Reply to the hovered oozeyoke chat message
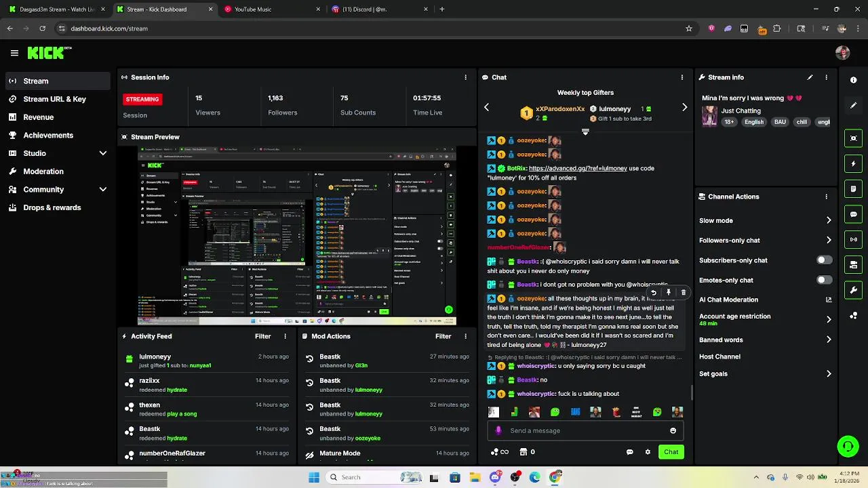Viewport: 868px width, 488px height. (x=653, y=293)
